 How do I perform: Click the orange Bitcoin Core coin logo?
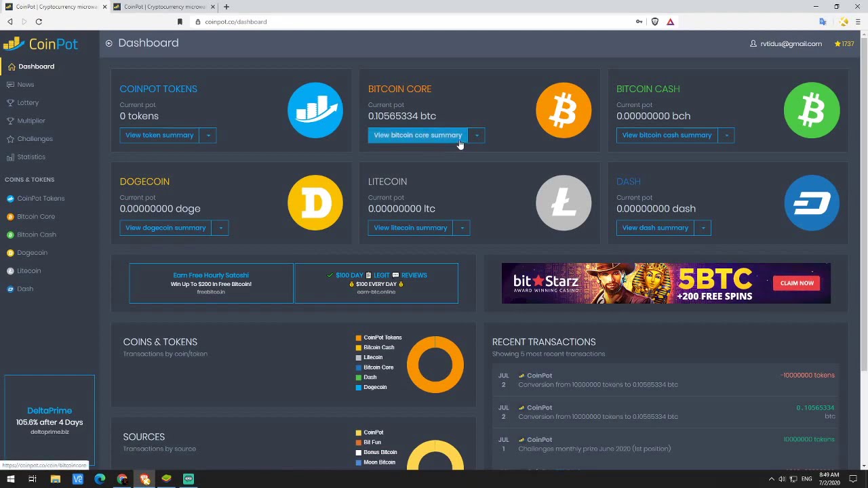point(564,110)
